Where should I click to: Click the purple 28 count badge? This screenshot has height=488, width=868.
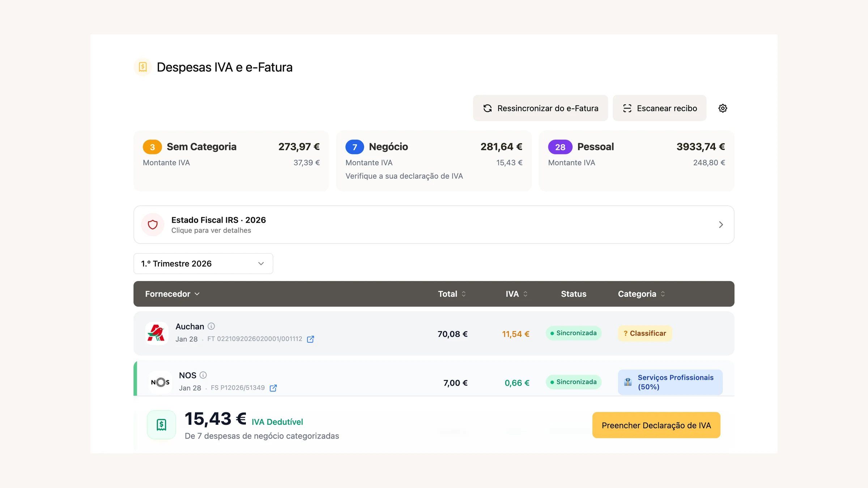click(x=560, y=147)
